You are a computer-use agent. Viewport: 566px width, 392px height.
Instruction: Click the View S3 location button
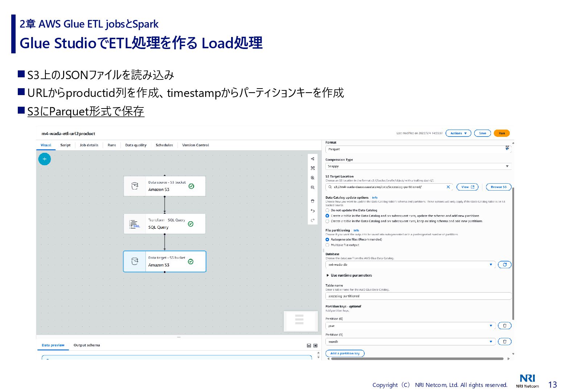[467, 187]
